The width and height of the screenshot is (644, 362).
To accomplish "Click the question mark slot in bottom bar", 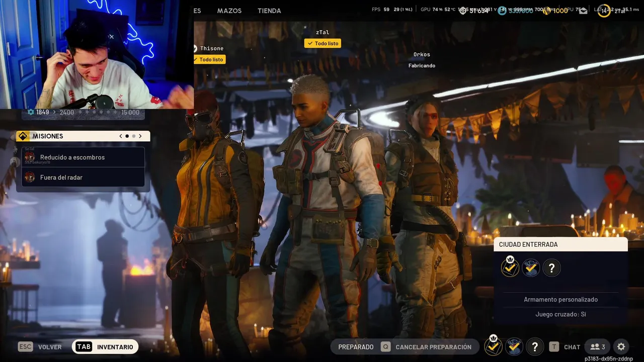I will coord(535,347).
